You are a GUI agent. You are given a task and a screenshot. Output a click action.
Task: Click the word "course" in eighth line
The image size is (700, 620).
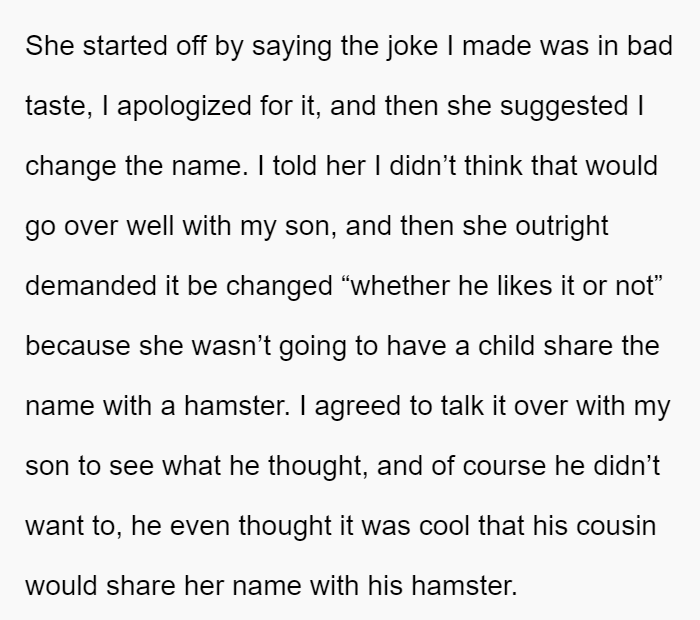tap(504, 466)
